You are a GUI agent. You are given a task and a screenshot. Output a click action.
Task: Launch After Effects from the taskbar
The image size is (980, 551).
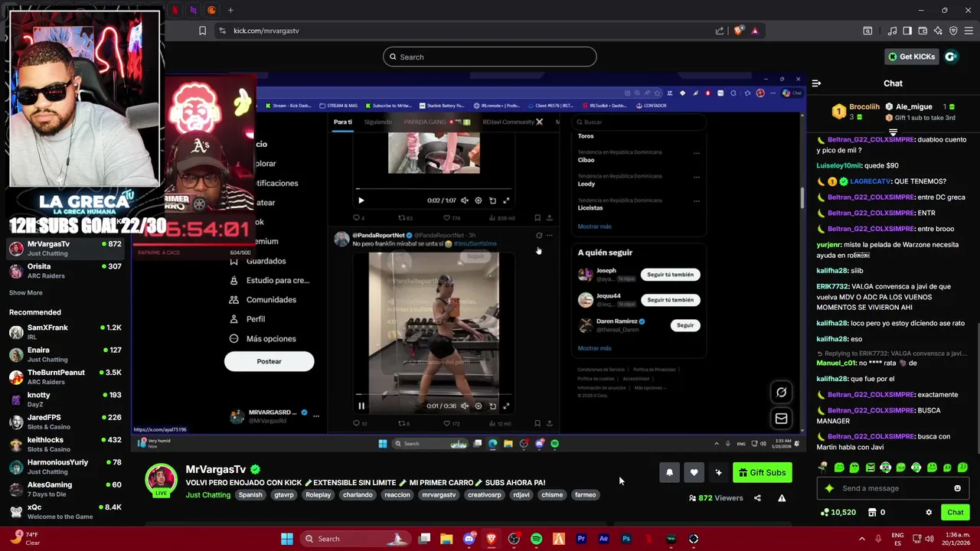click(603, 539)
